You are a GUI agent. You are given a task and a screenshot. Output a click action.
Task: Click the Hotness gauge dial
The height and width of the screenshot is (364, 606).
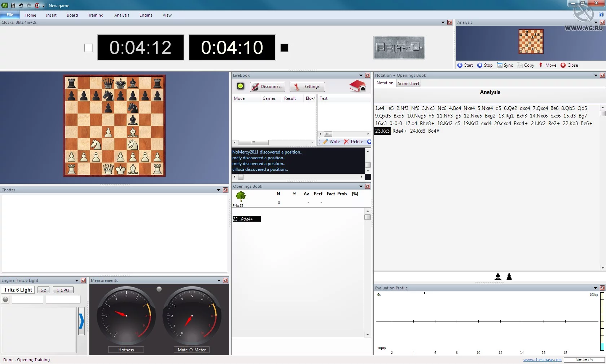click(x=126, y=316)
